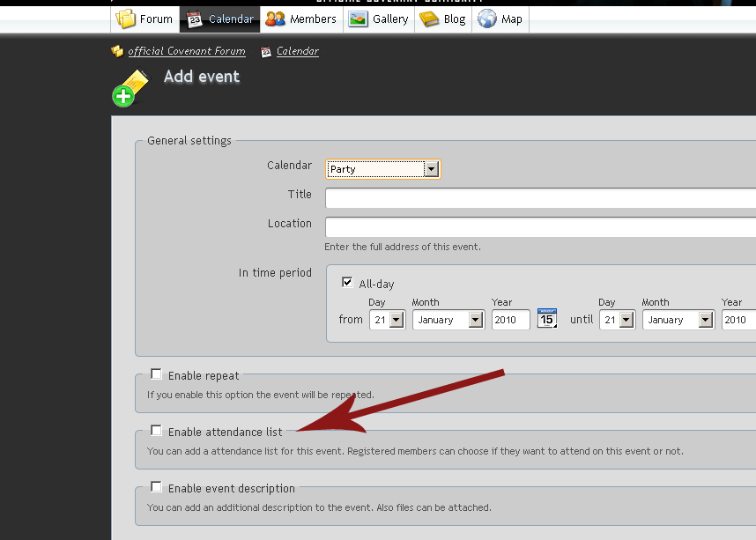This screenshot has width=756, height=540.
Task: Open the date picker calendar icon
Action: 547,319
